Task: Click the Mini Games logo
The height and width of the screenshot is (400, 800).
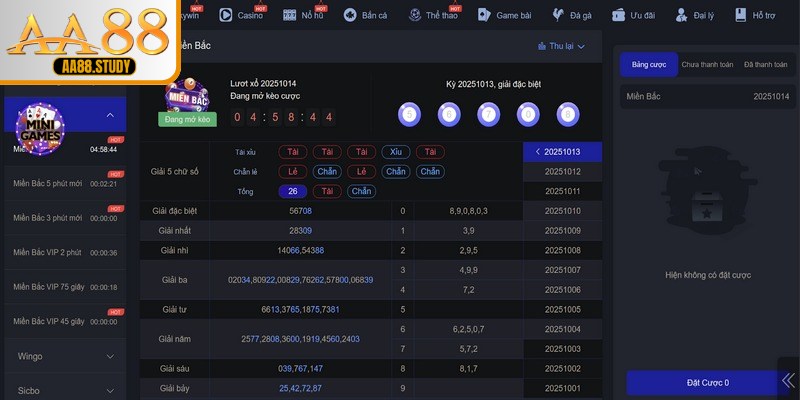Action: point(40,128)
